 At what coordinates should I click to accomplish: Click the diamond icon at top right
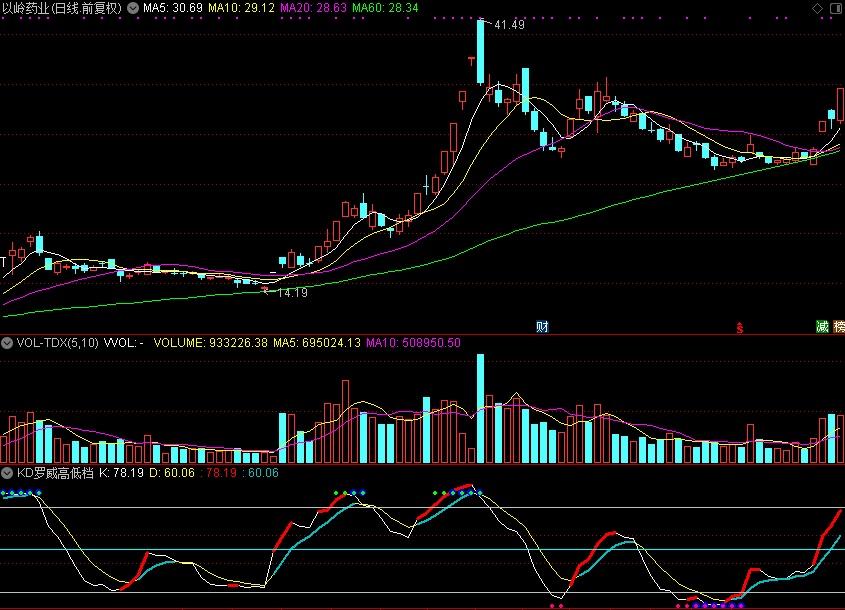[x=818, y=8]
